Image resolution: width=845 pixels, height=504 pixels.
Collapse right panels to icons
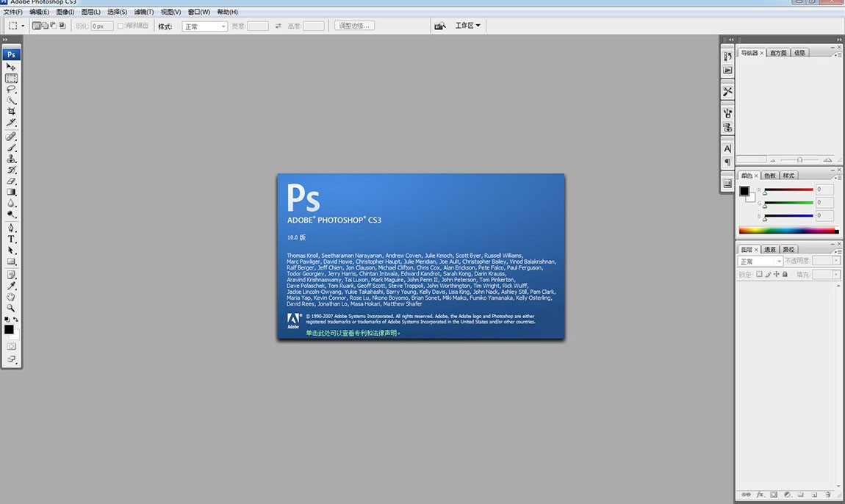coord(839,40)
